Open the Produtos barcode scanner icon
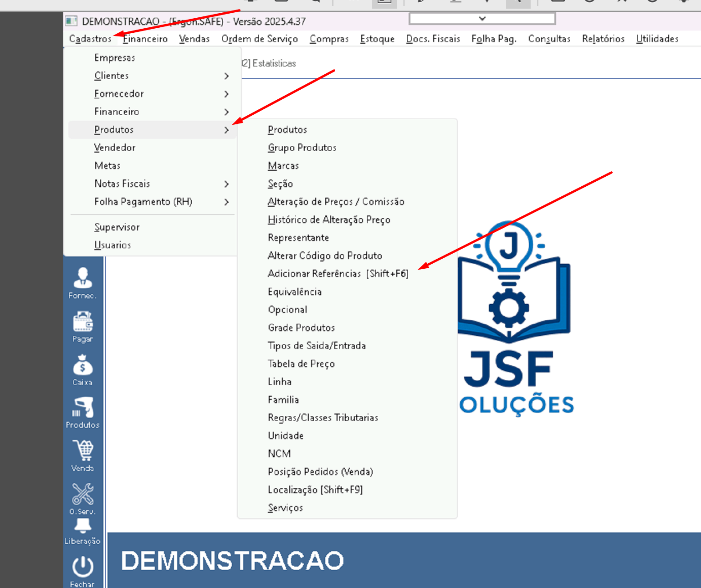This screenshot has width=701, height=588. click(x=82, y=412)
